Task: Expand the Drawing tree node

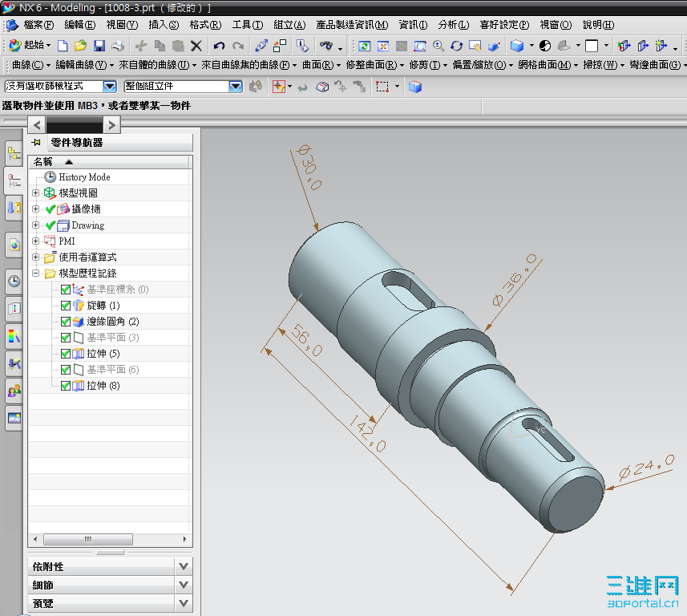Action: 36,225
